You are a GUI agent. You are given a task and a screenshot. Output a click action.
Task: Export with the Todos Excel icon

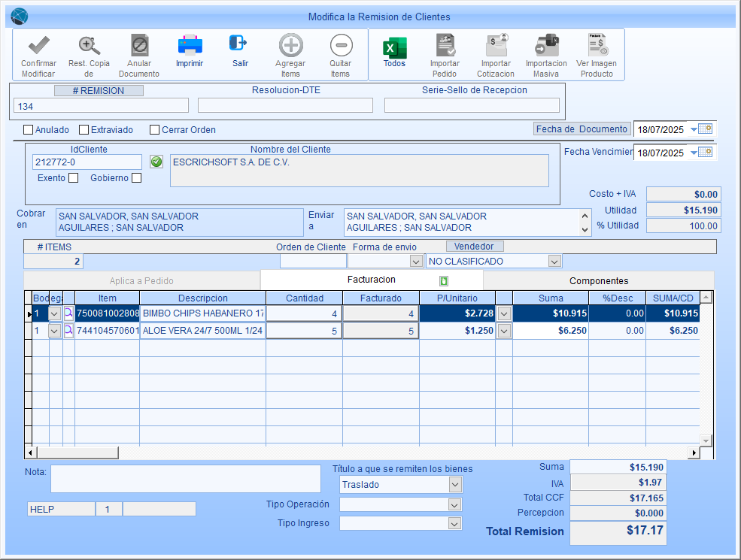(394, 47)
